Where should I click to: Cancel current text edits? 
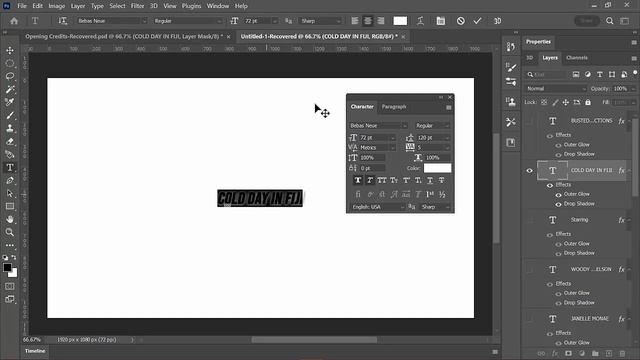coord(460,21)
